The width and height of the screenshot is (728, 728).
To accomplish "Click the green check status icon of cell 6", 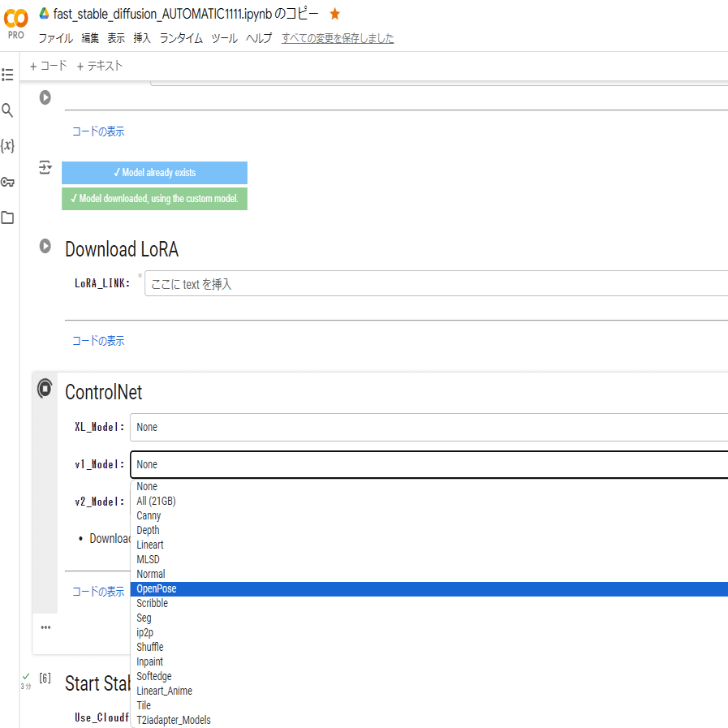I will click(26, 676).
